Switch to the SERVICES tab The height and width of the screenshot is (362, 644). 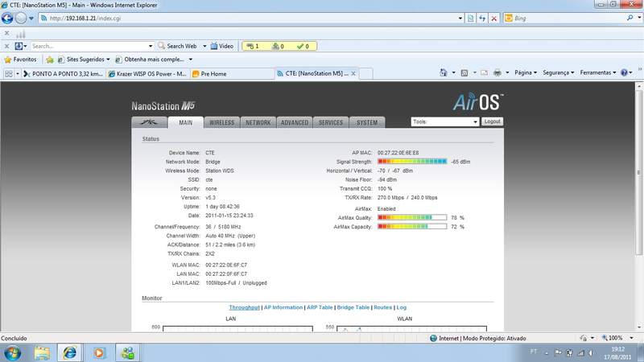click(331, 122)
